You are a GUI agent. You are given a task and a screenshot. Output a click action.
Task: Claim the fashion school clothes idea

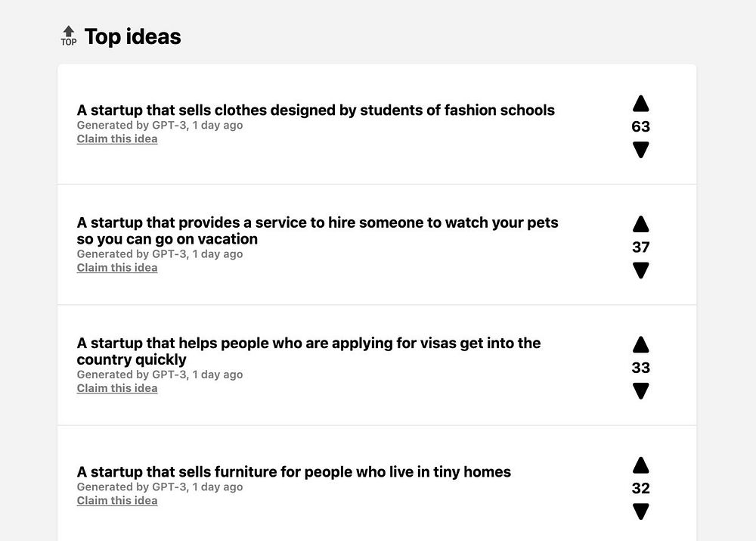[117, 139]
